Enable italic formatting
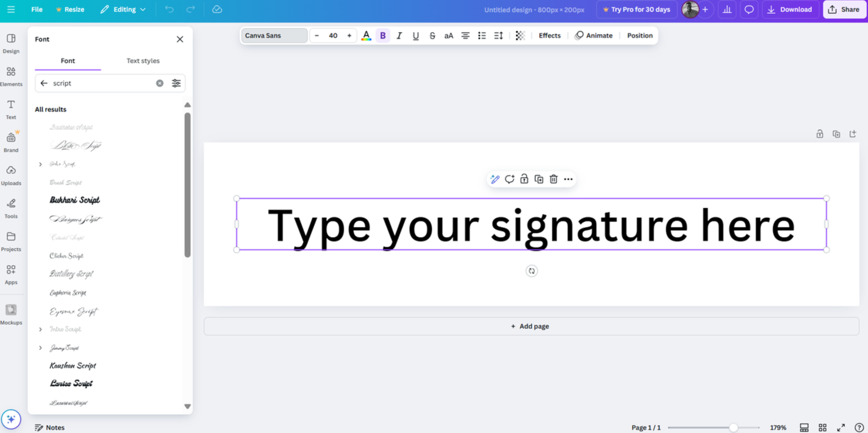 [x=399, y=35]
